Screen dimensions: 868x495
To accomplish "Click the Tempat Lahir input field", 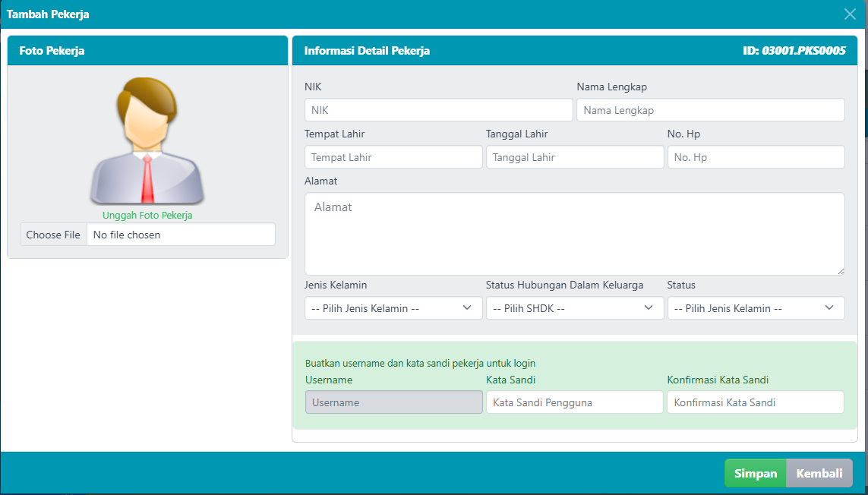I will coord(393,157).
